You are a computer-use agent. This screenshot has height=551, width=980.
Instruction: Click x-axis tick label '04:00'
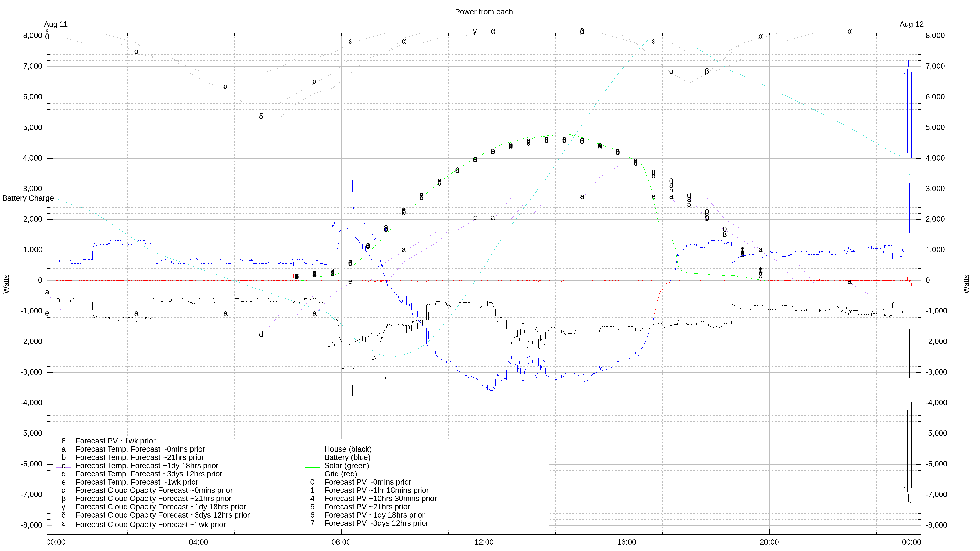point(198,542)
